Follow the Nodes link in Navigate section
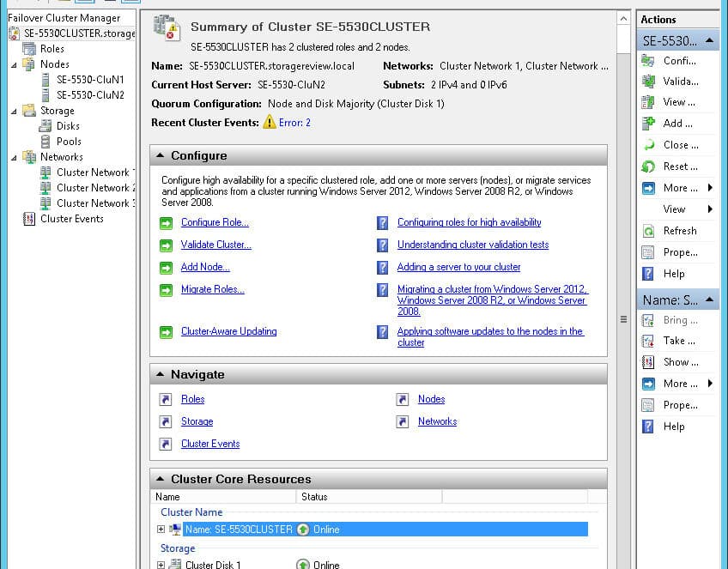Image resolution: width=728 pixels, height=569 pixels. tap(431, 399)
